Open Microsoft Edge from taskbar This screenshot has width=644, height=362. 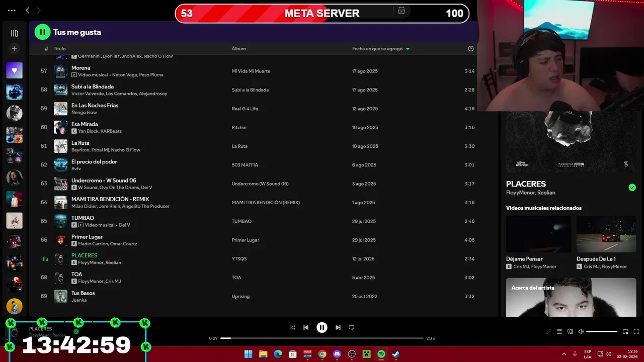click(x=278, y=354)
